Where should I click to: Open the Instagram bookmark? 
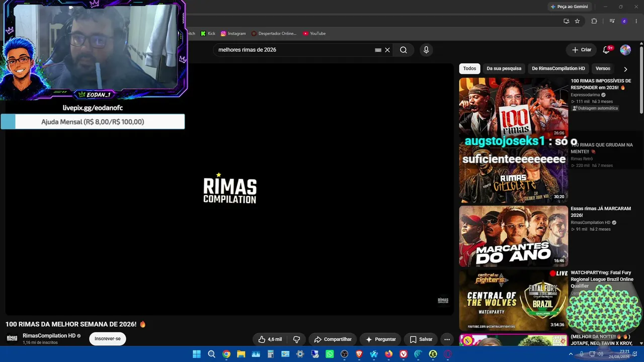[x=233, y=34]
